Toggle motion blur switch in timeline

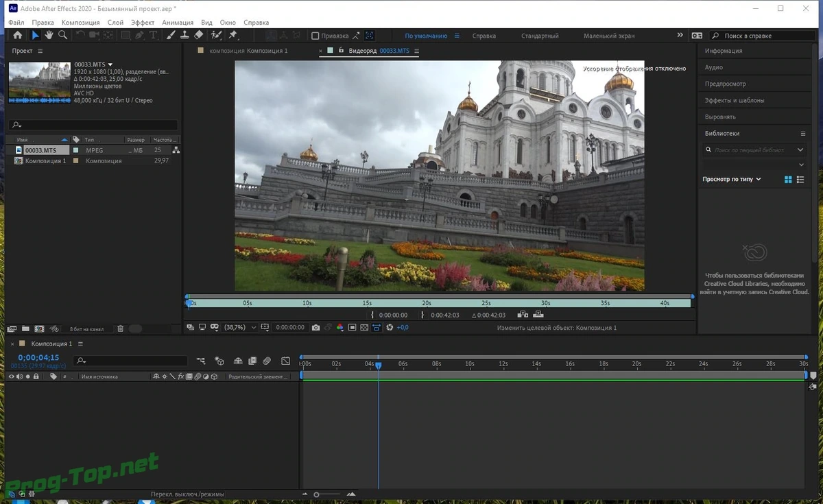point(267,361)
